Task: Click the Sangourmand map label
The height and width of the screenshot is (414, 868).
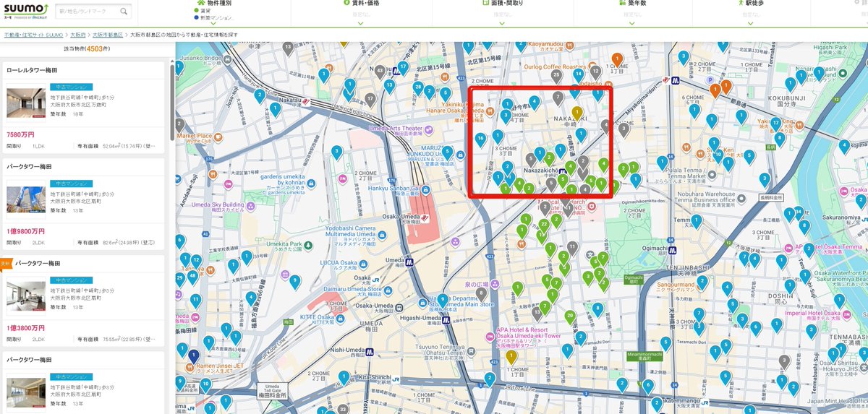Action: click(x=674, y=285)
